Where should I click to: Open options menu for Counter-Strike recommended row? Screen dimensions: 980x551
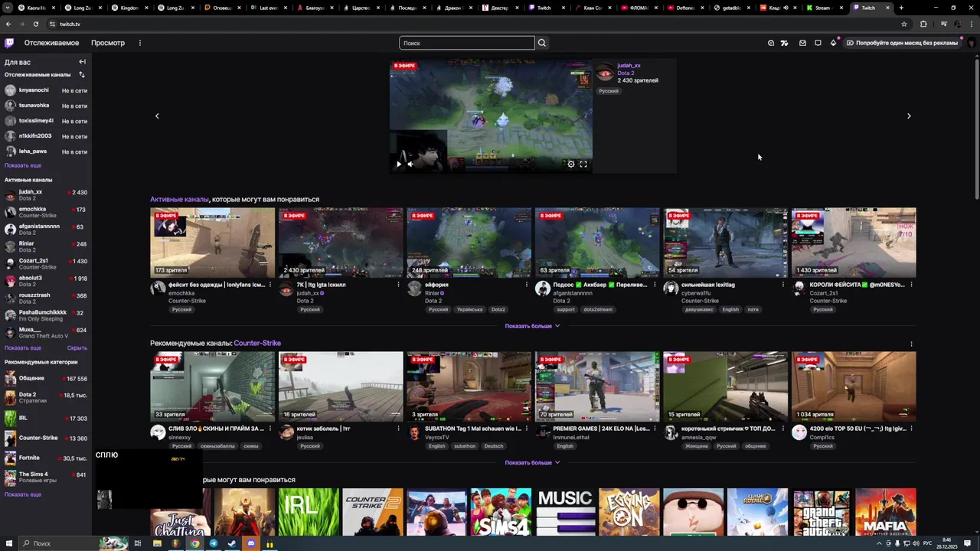(911, 344)
